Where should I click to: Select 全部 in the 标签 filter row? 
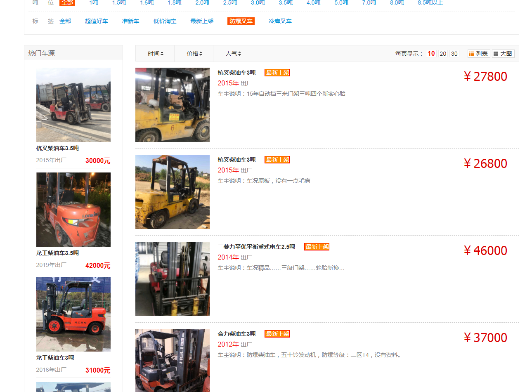click(65, 21)
